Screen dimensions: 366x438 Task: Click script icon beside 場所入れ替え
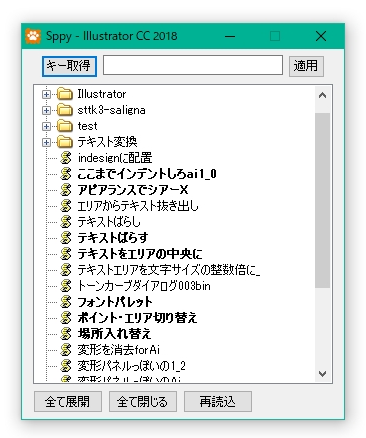[x=66, y=334]
